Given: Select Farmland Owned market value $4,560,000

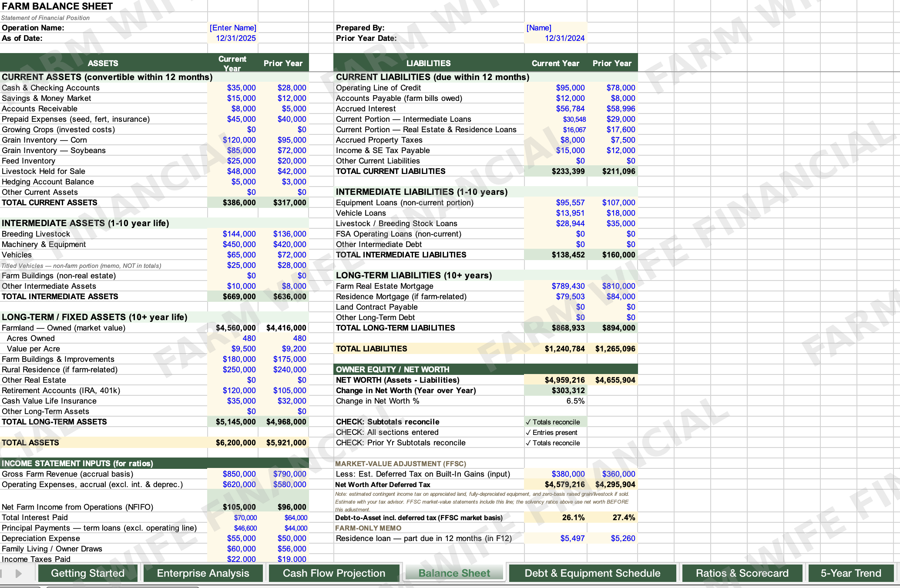Looking at the screenshot, I should pos(233,328).
